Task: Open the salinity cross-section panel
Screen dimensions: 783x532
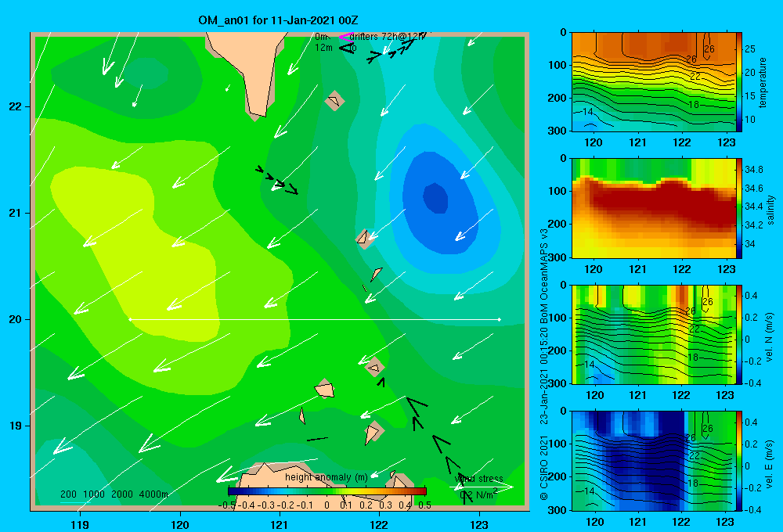Action: pyautogui.click(x=654, y=208)
